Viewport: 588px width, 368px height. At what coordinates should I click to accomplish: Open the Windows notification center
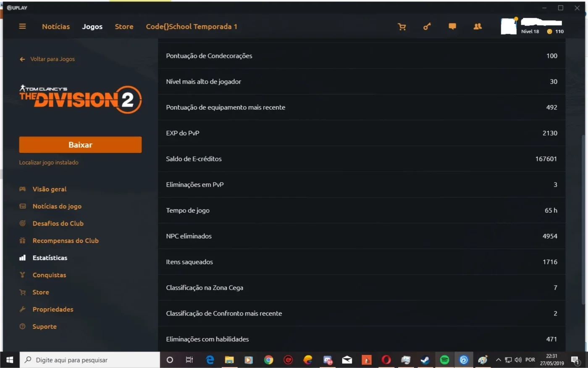click(575, 360)
